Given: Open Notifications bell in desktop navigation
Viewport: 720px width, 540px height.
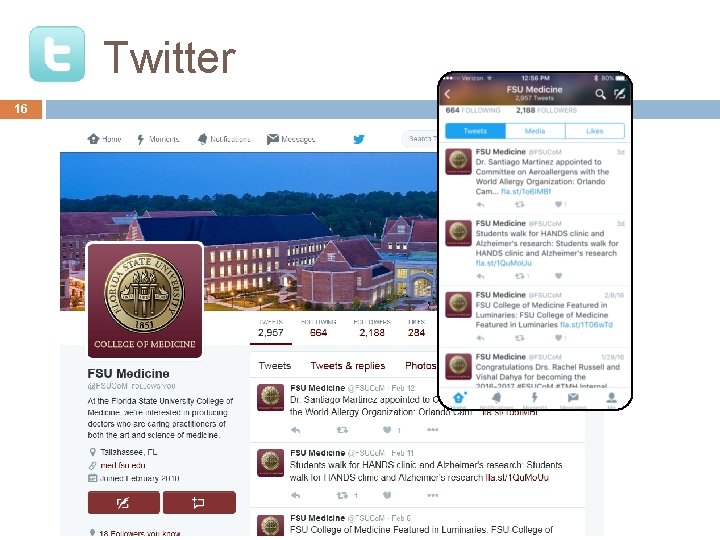Looking at the screenshot, I should [x=202, y=139].
